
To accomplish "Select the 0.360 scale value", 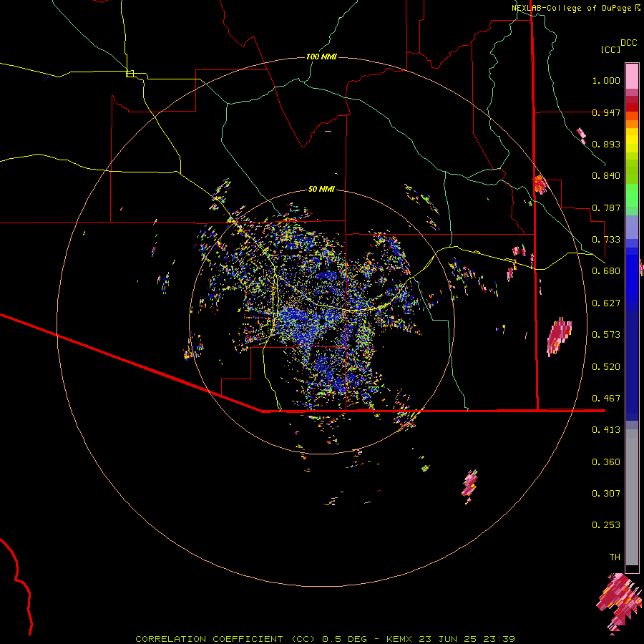I will [606, 462].
